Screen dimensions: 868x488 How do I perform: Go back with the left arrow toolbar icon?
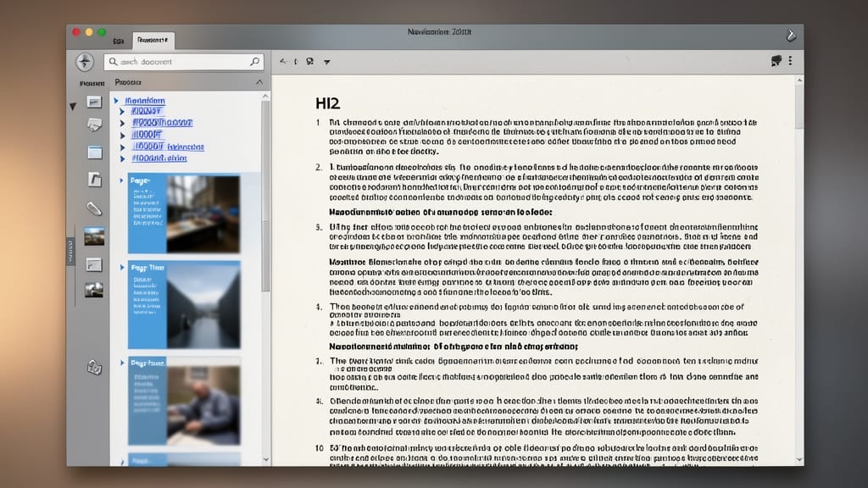(283, 61)
